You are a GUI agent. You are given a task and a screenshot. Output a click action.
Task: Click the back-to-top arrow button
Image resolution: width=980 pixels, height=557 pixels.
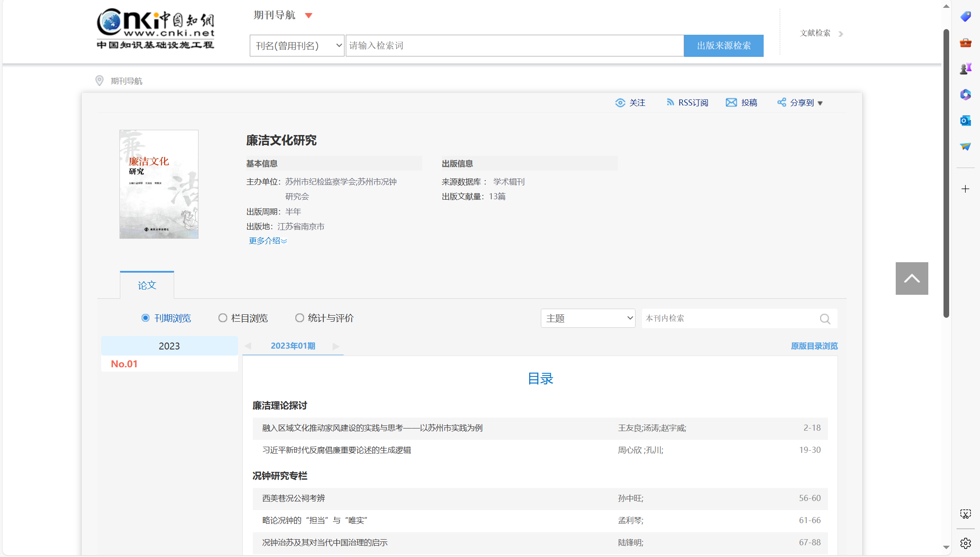coord(912,278)
